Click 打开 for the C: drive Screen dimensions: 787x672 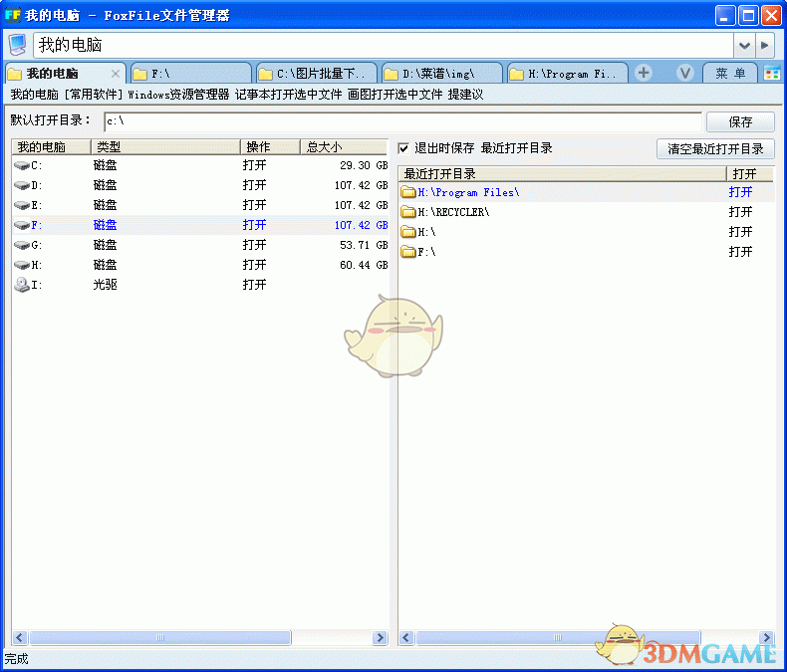(254, 165)
